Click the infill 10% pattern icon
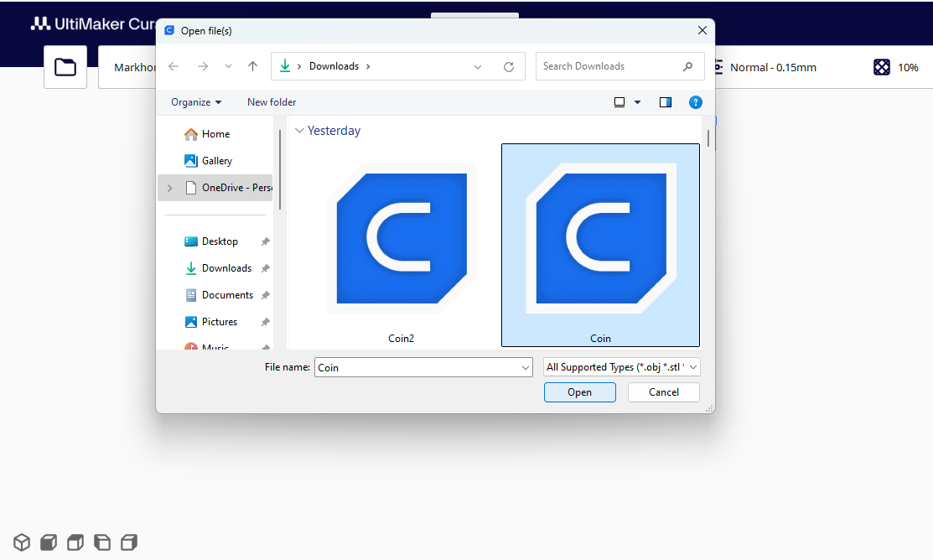933x560 pixels. pyautogui.click(x=882, y=67)
